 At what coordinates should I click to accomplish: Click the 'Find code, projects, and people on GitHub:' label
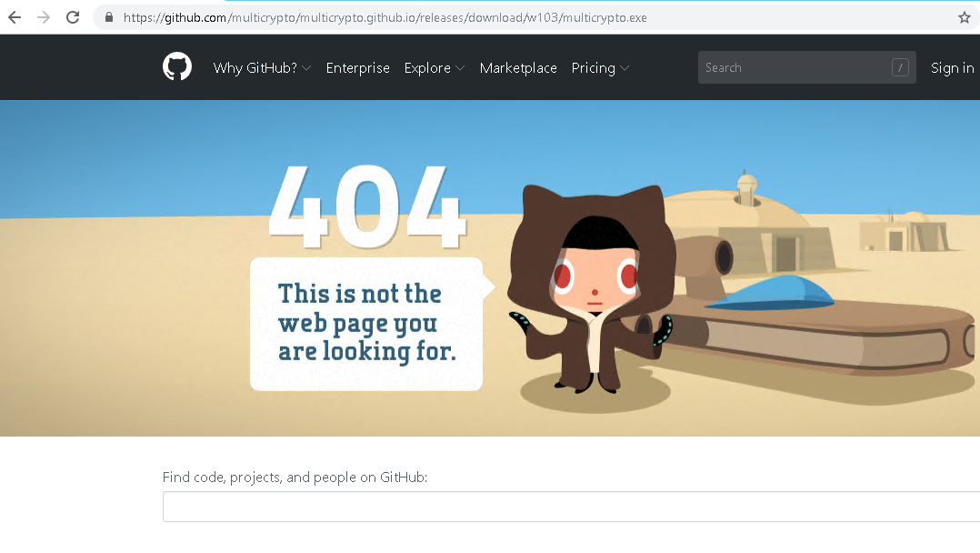[295, 478]
